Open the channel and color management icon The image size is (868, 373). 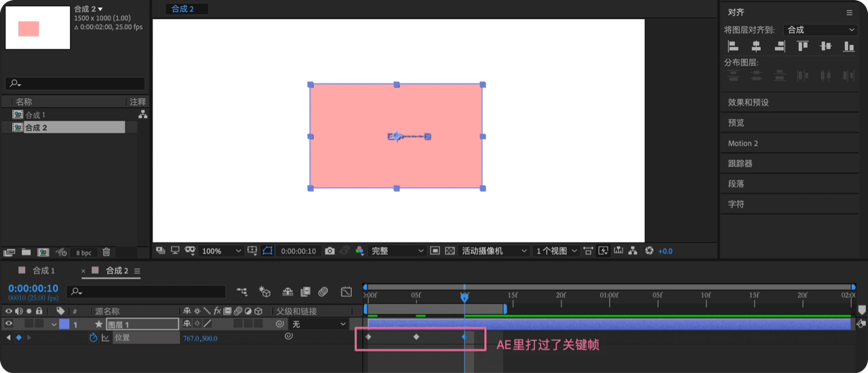click(x=359, y=251)
